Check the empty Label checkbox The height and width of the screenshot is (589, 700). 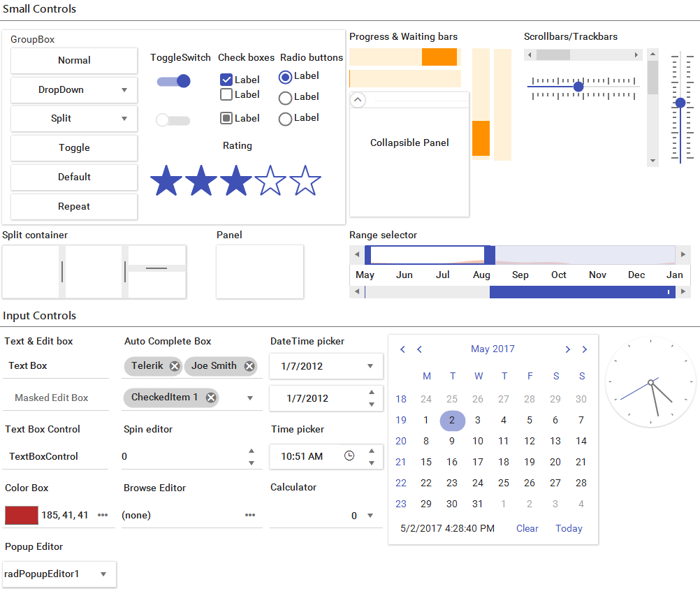tap(226, 94)
